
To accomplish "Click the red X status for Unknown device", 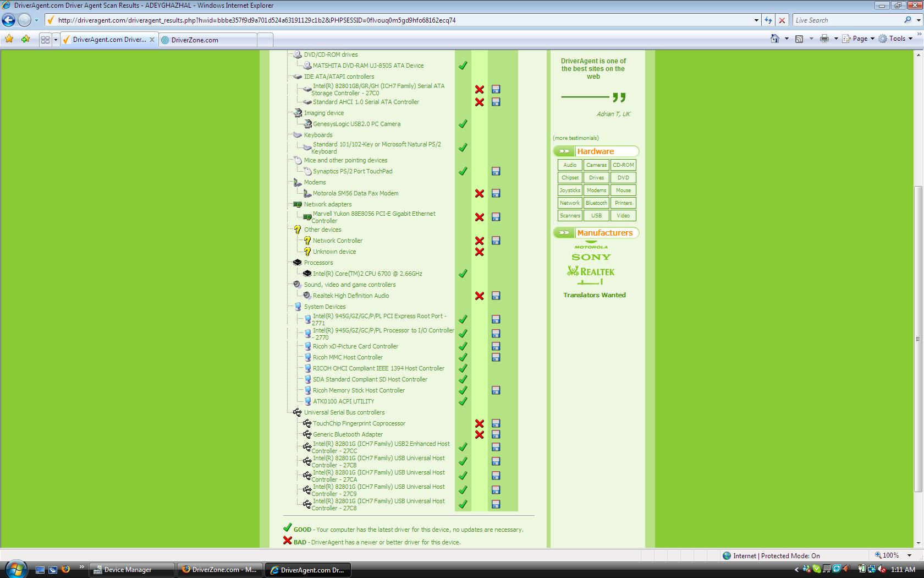I will (479, 252).
